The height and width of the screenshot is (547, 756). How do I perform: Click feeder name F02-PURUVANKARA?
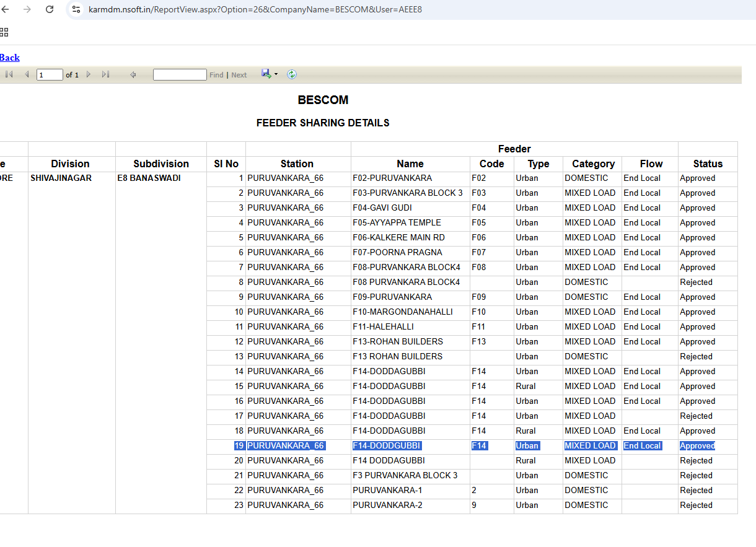coord(392,178)
